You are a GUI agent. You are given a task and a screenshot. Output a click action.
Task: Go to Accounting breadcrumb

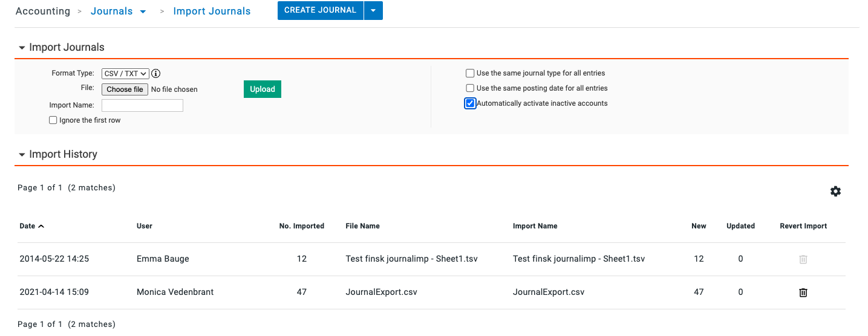[x=43, y=11]
